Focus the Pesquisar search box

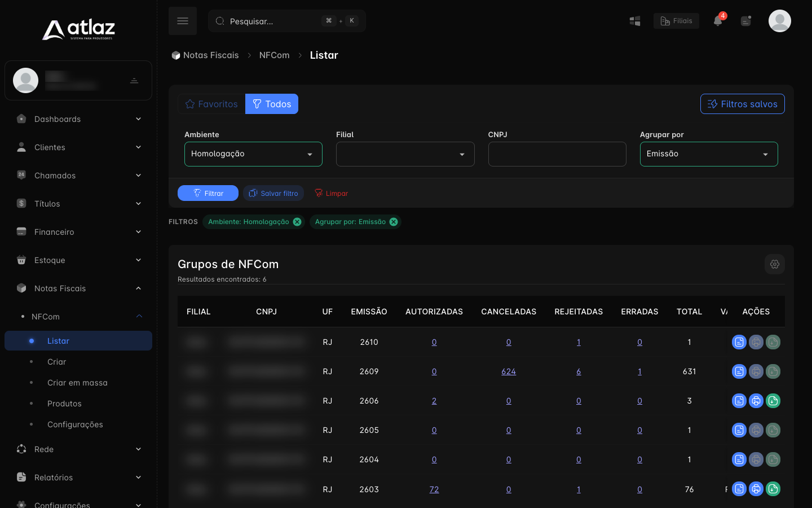click(x=287, y=21)
